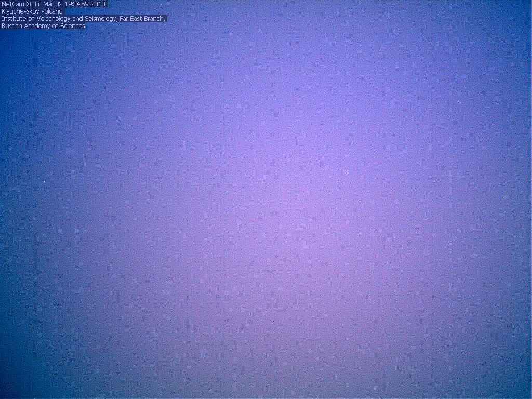Image resolution: width=532 pixels, height=399 pixels.
Task: Click the 'Klyuchevskoy volcano' caption text
Action: [32, 11]
